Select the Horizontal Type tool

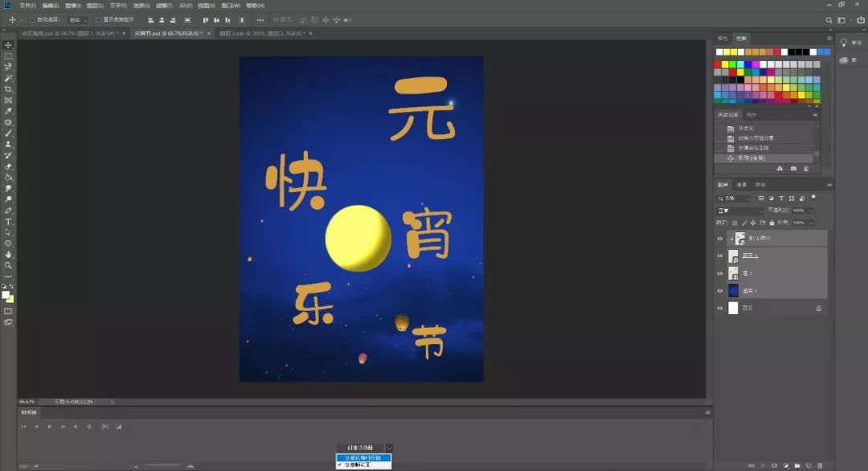9,221
